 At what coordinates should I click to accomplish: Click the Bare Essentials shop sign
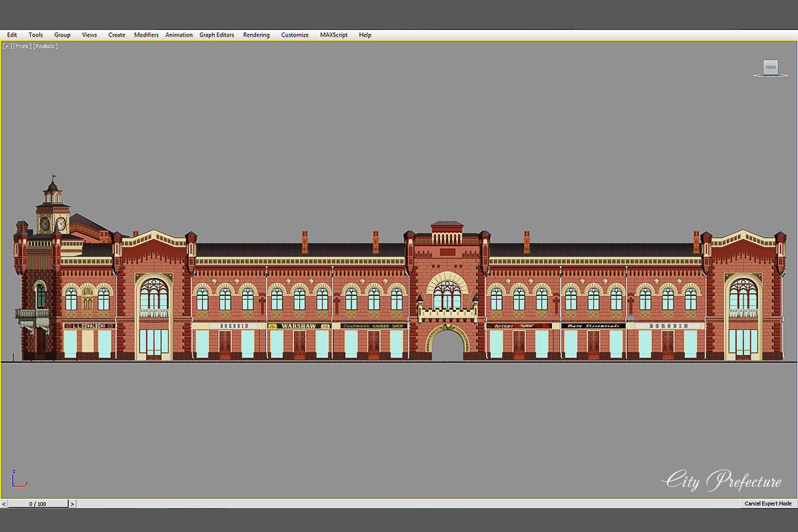point(593,327)
